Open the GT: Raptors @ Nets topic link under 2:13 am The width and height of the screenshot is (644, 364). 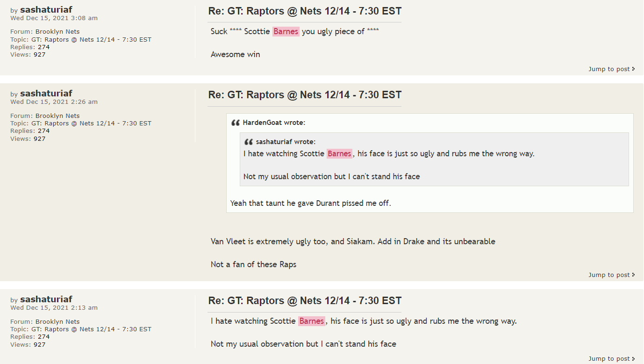tap(91, 329)
